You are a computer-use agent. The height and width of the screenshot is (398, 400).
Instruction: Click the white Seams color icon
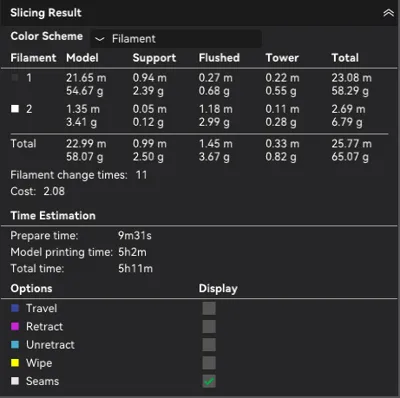(15, 381)
